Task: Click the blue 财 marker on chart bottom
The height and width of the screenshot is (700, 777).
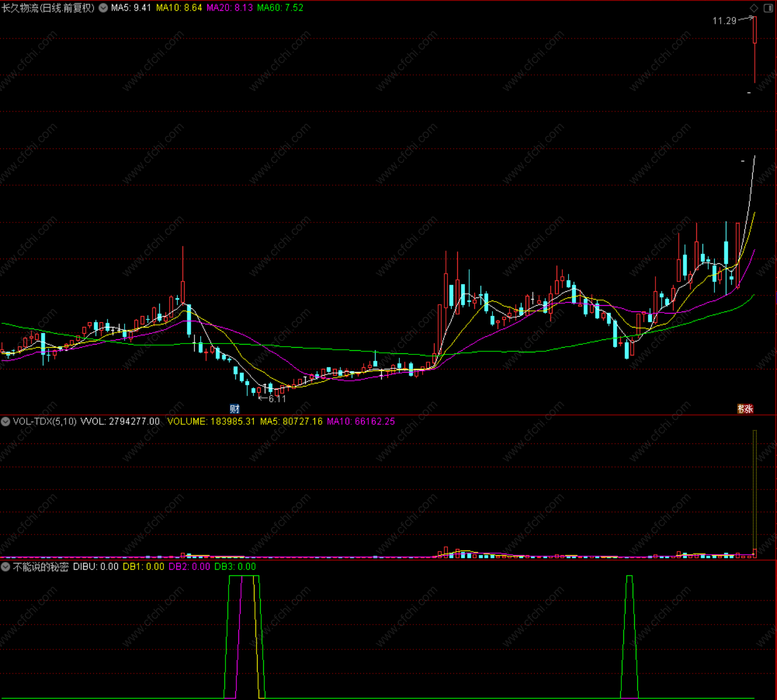Action: (235, 409)
